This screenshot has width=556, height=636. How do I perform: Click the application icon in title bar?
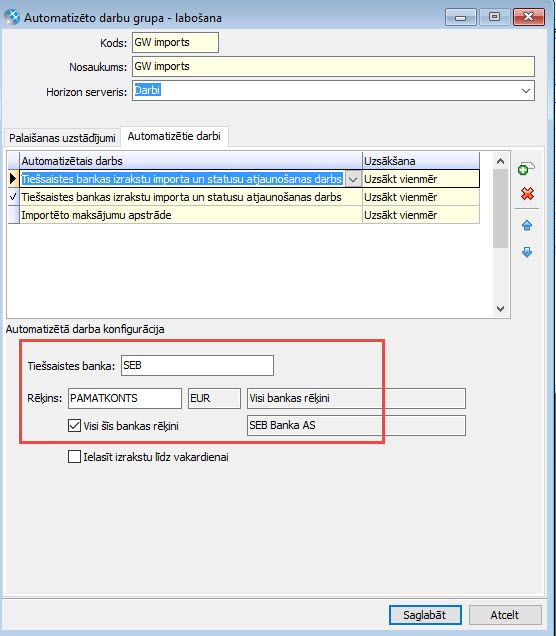coord(11,17)
